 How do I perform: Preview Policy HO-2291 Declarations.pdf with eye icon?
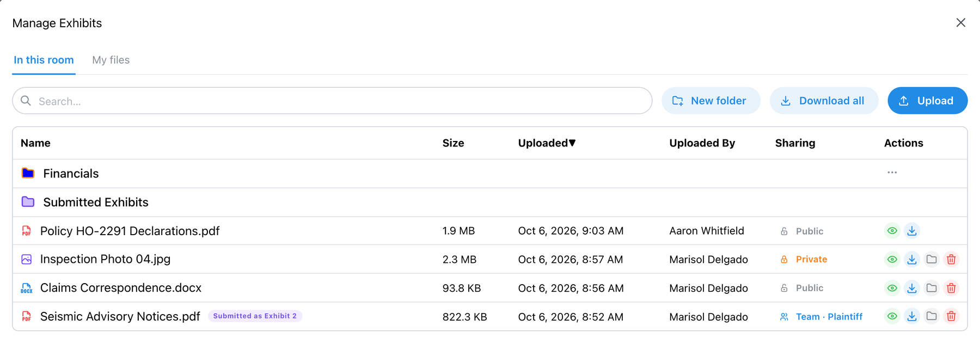[892, 231]
